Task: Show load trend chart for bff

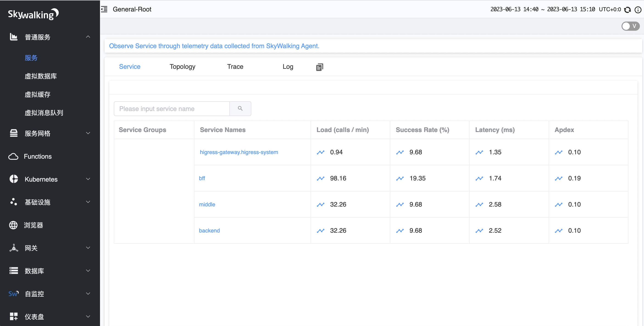Action: 320,178
